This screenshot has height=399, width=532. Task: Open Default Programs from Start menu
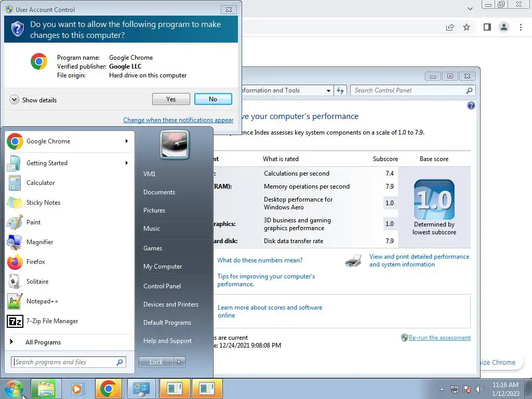click(167, 323)
